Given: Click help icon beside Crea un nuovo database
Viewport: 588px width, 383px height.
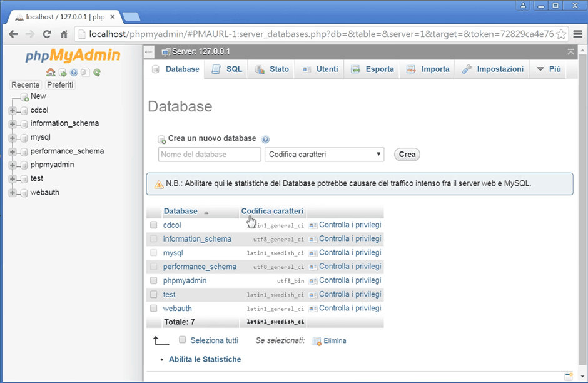Looking at the screenshot, I should 266,139.
